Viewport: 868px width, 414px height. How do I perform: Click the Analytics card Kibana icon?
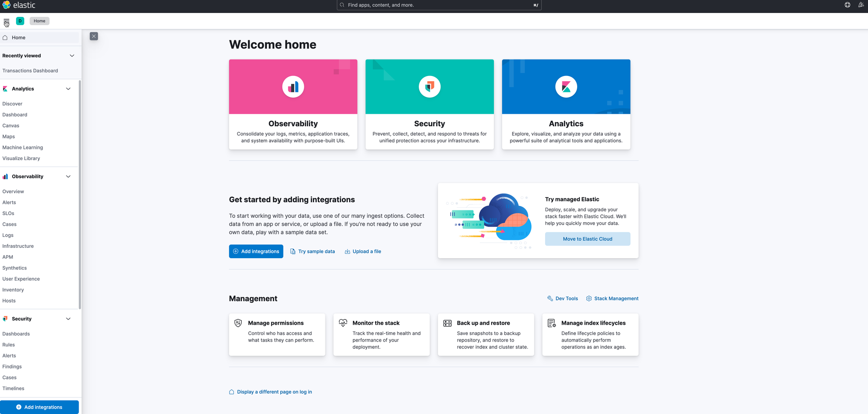(x=566, y=87)
